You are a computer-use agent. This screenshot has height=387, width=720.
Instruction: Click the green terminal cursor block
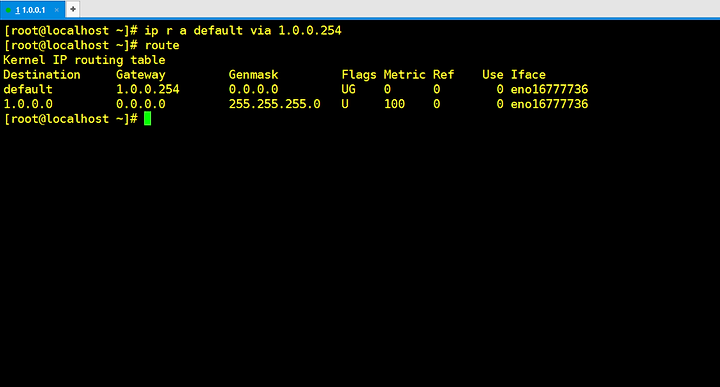[x=147, y=118]
